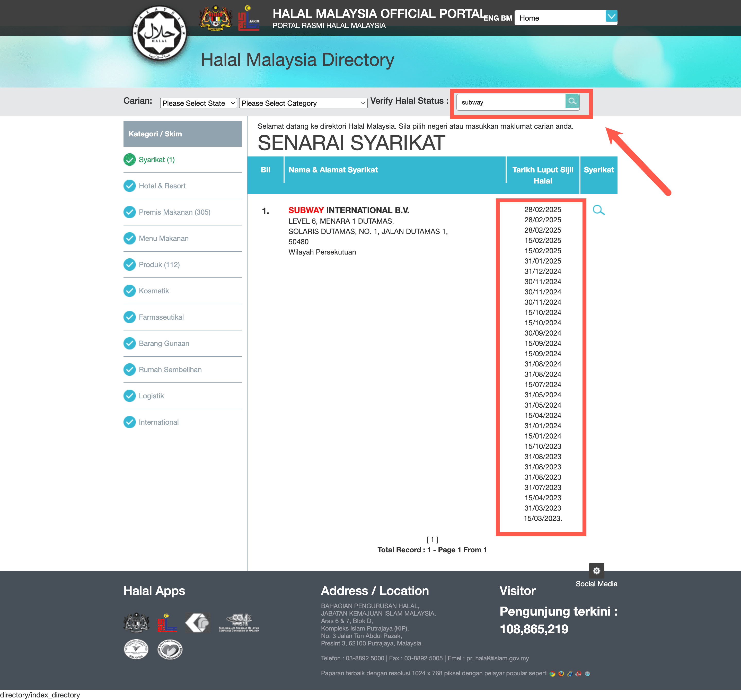Click the Bil column header

(x=265, y=170)
